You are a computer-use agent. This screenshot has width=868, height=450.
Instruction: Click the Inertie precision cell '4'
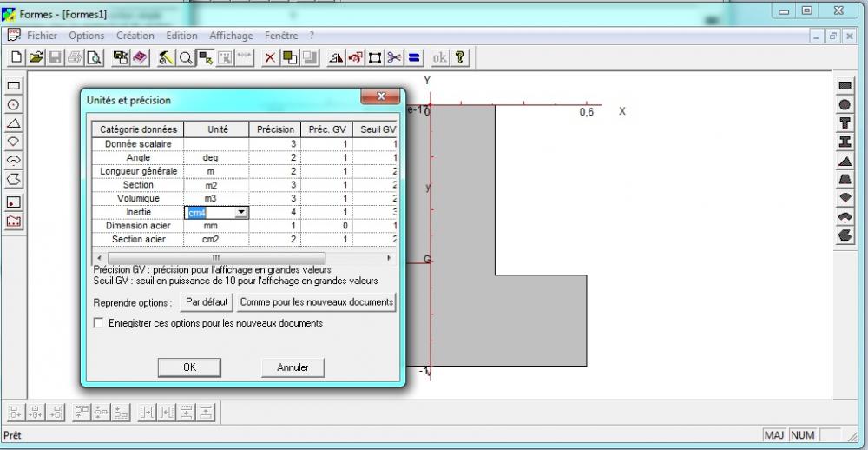pyautogui.click(x=274, y=212)
